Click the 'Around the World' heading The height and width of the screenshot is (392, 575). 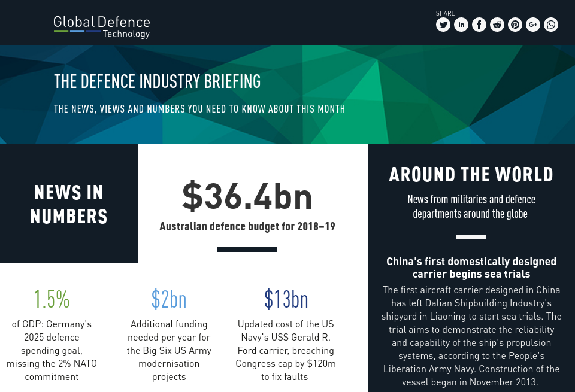tap(471, 174)
